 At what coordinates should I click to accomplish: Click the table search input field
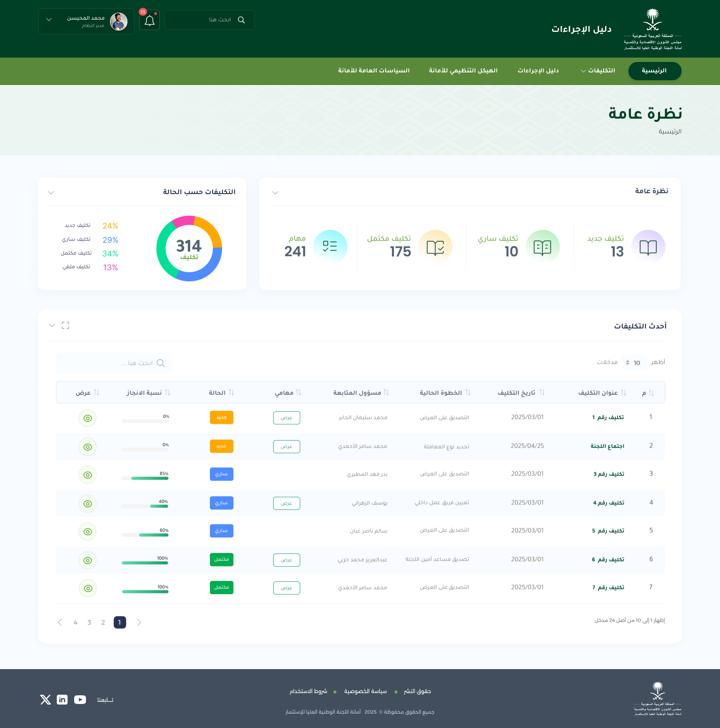click(x=114, y=363)
